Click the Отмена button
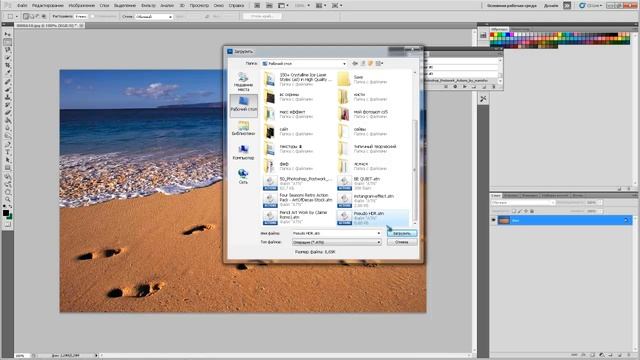 (402, 242)
